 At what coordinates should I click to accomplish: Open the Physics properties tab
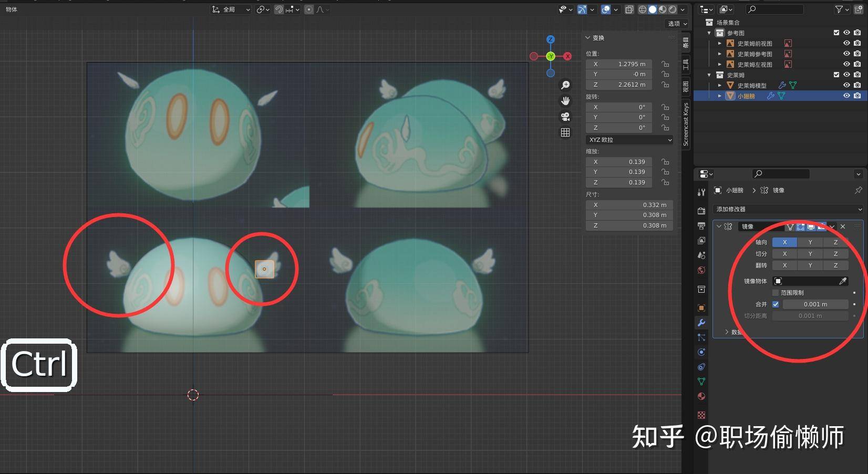point(701,352)
